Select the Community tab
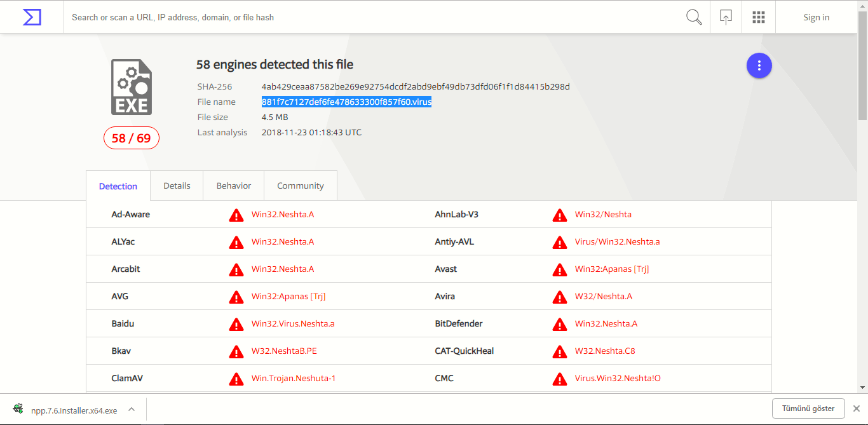Screen dimensions: 868x425 (x=301, y=186)
